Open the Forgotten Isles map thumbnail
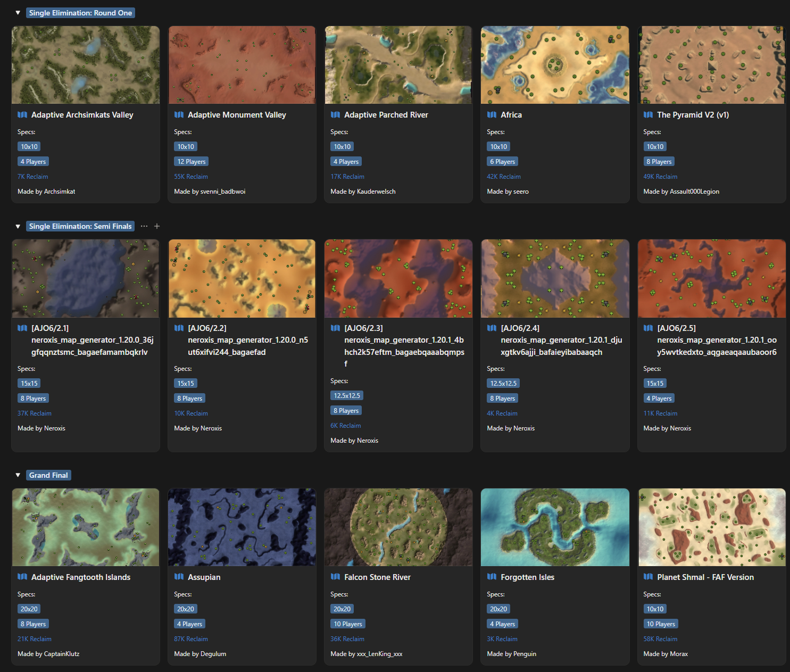The height and width of the screenshot is (672, 790). pyautogui.click(x=555, y=527)
